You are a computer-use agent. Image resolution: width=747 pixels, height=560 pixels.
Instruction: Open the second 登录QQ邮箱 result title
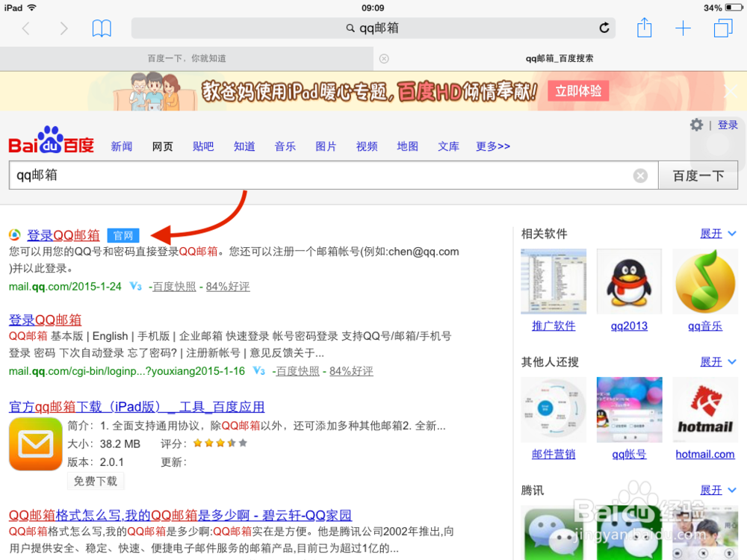(46, 320)
